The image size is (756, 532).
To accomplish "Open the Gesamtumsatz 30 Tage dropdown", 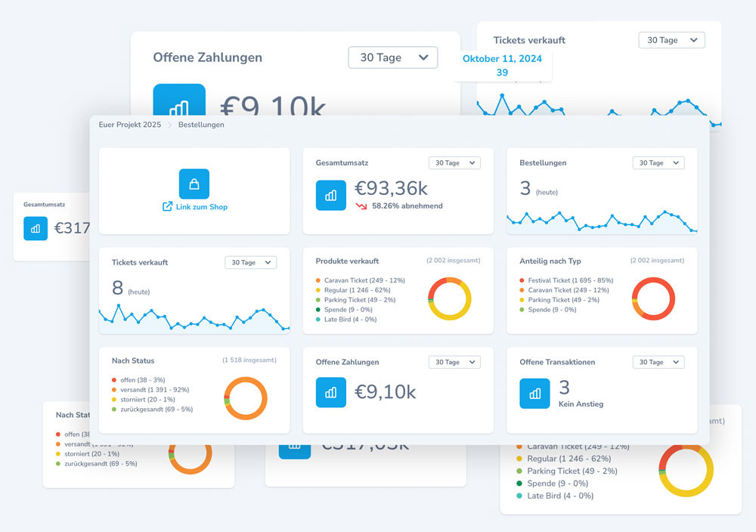I will [x=454, y=162].
